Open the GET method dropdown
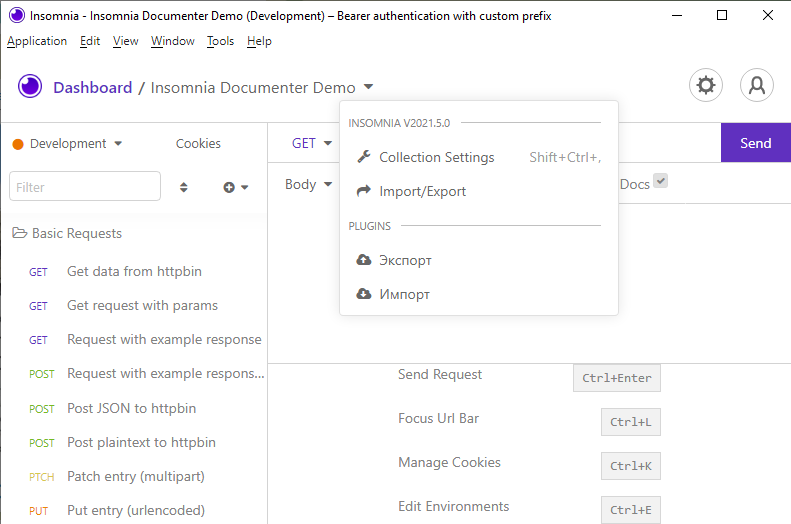This screenshot has width=791, height=524. [311, 143]
